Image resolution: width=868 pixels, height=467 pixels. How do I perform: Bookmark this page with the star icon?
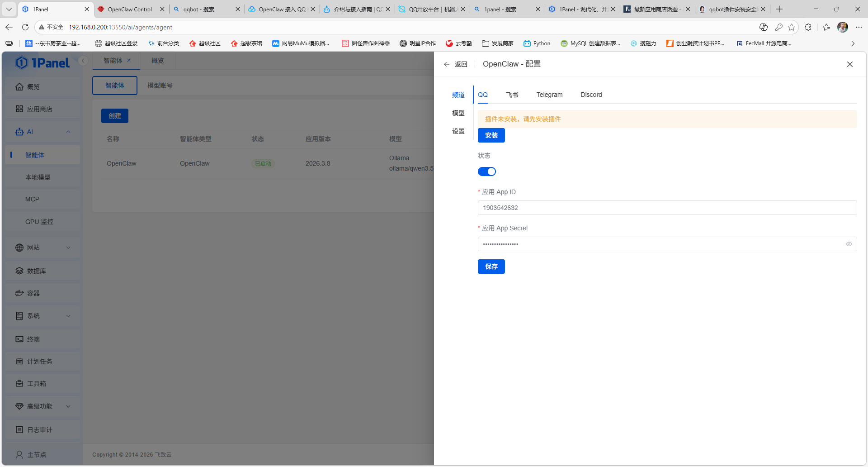point(791,27)
